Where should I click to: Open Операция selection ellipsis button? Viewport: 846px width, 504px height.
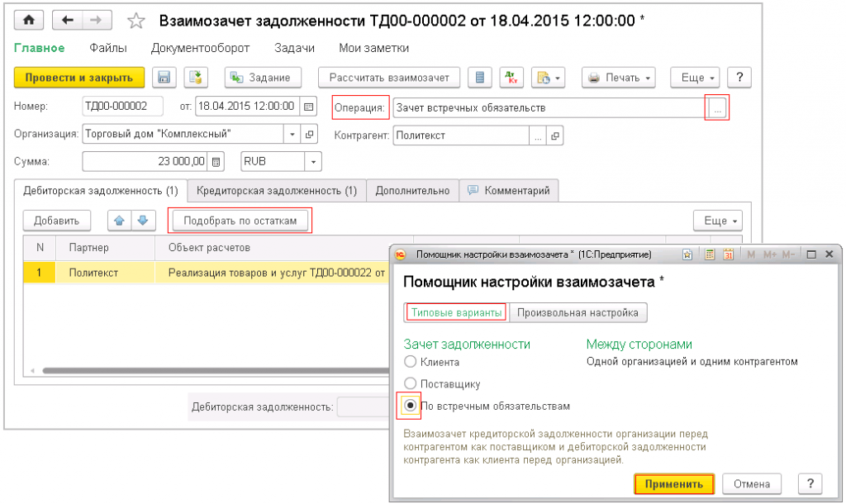click(x=717, y=108)
